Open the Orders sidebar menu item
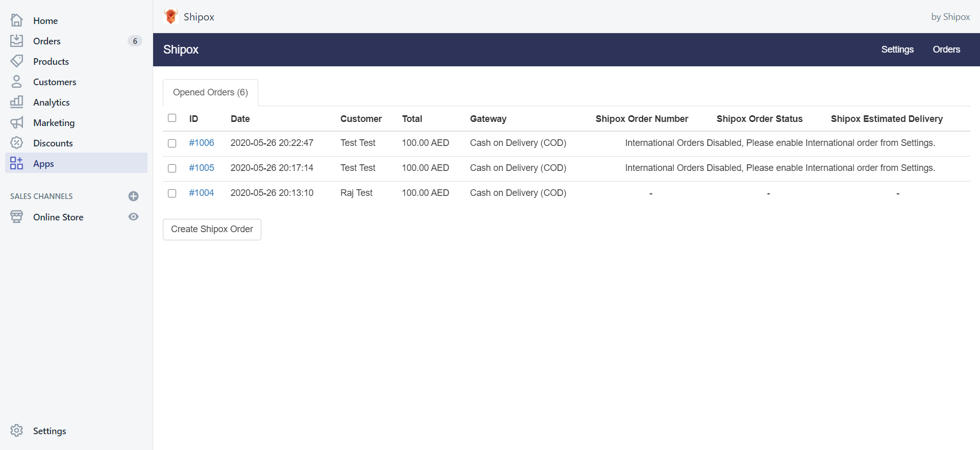 (77, 41)
